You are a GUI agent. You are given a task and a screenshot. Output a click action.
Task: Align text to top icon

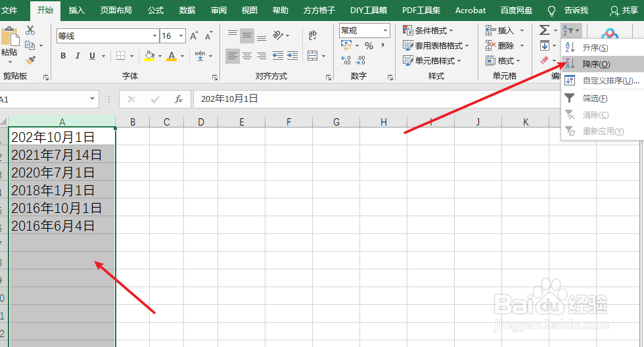click(x=233, y=33)
